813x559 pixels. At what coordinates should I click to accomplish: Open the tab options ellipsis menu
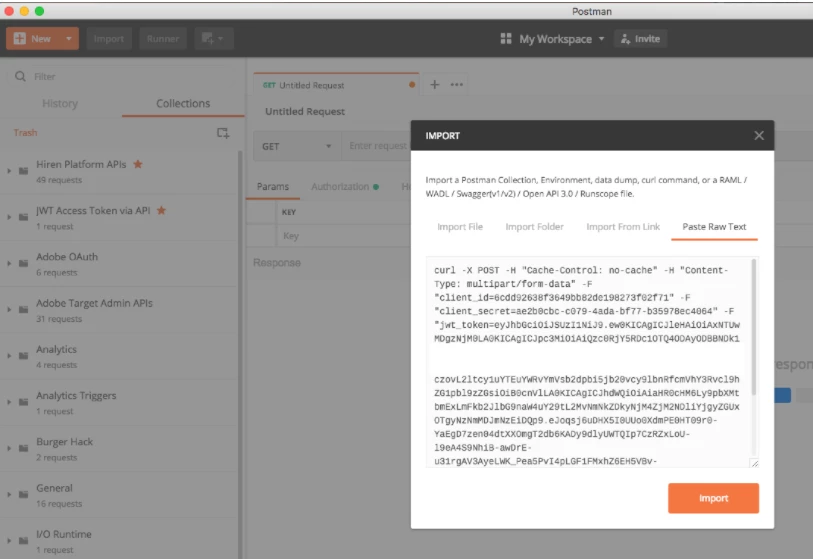456,85
